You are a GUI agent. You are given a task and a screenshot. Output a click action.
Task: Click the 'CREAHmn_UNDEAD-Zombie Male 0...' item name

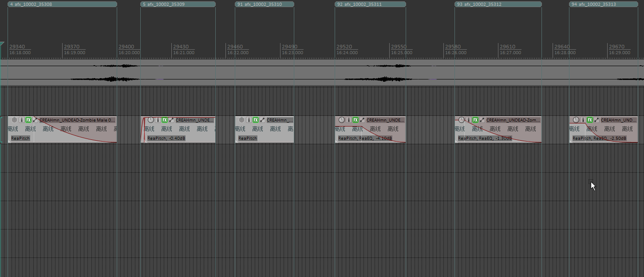point(77,120)
